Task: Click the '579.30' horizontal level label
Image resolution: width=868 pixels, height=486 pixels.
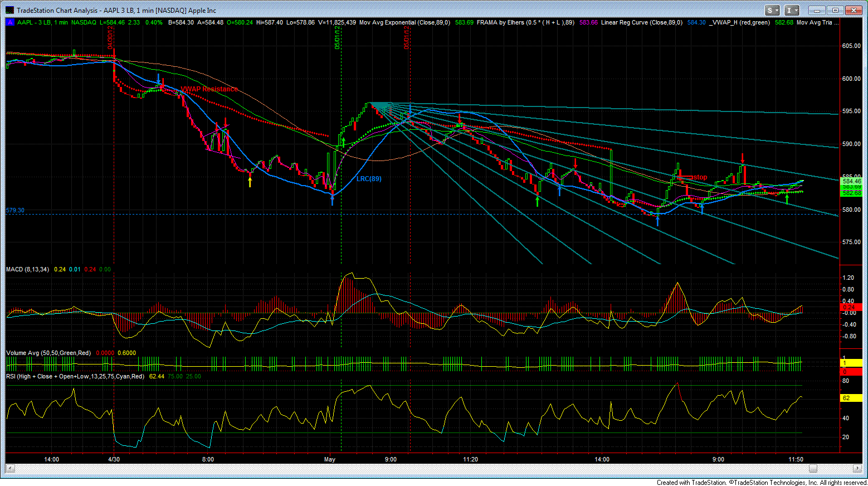Action: point(16,211)
